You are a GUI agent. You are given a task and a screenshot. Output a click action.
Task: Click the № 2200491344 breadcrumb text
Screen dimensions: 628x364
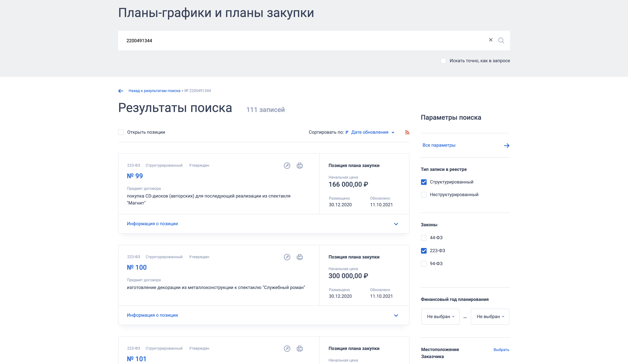pyautogui.click(x=198, y=91)
